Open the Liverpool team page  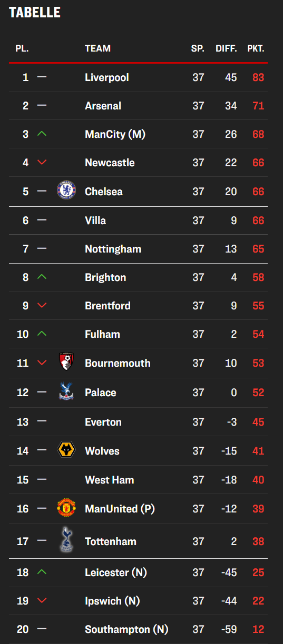(107, 77)
